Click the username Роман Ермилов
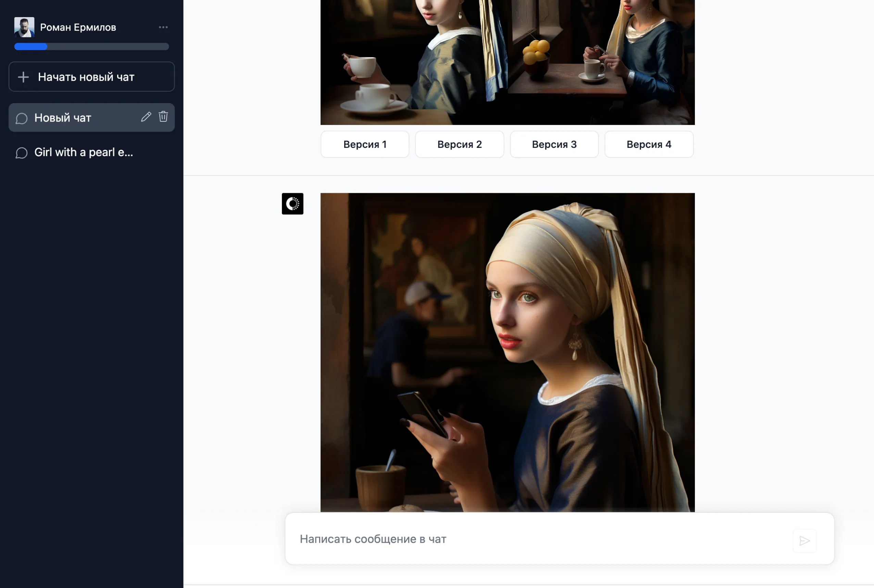Image resolution: width=874 pixels, height=588 pixels. click(78, 27)
